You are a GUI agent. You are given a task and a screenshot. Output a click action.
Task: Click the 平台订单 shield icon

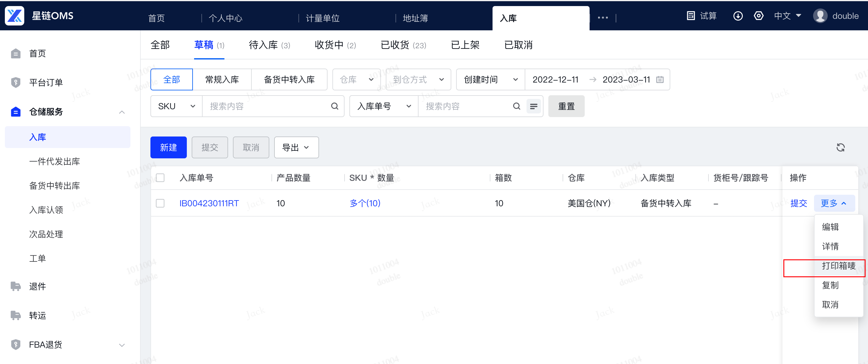click(x=15, y=83)
